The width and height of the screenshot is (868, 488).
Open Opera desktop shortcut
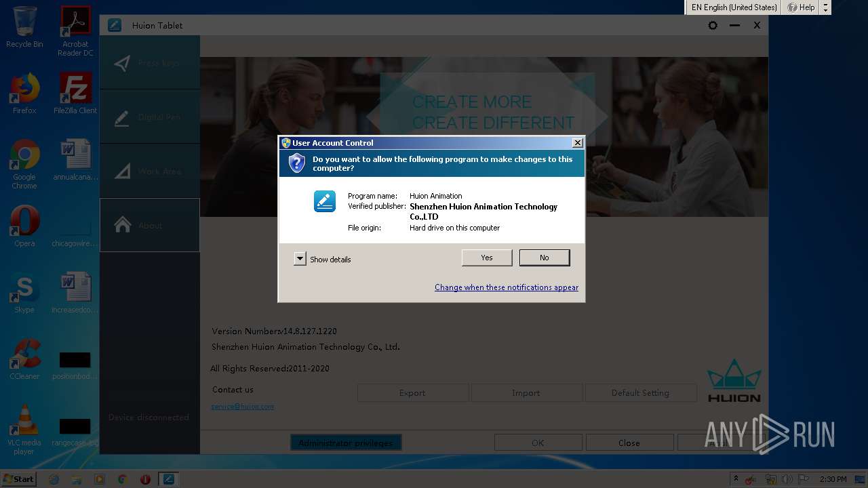point(24,226)
